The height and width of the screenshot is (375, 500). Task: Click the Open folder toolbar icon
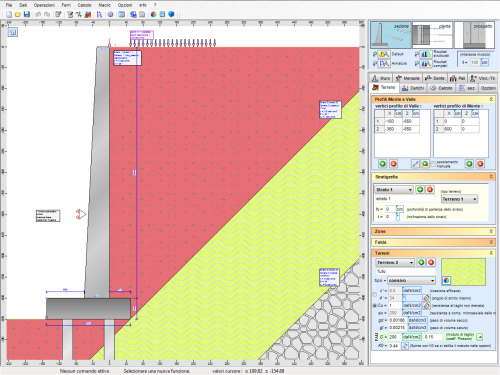pos(18,14)
